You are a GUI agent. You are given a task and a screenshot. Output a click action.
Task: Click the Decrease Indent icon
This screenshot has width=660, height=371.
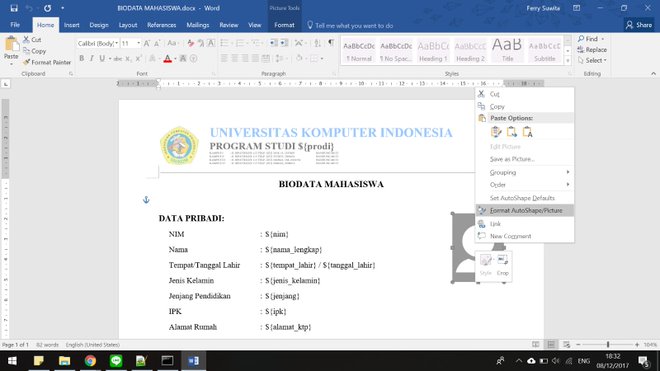pos(274,43)
